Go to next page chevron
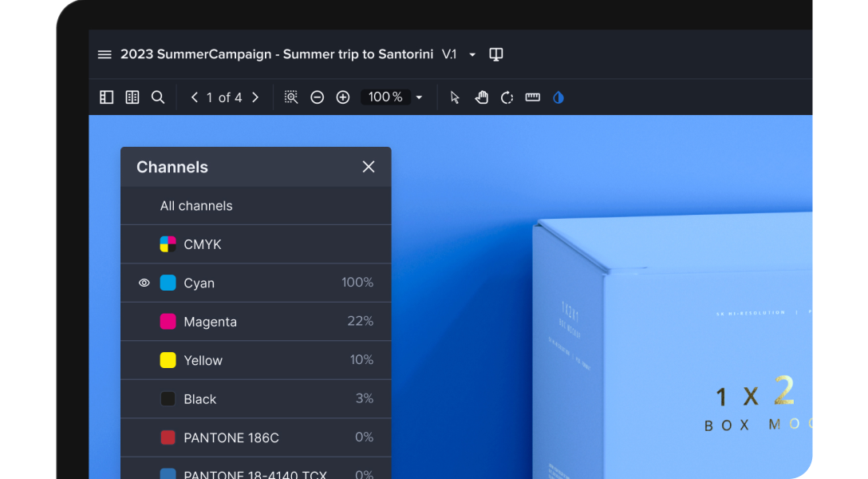 click(255, 97)
